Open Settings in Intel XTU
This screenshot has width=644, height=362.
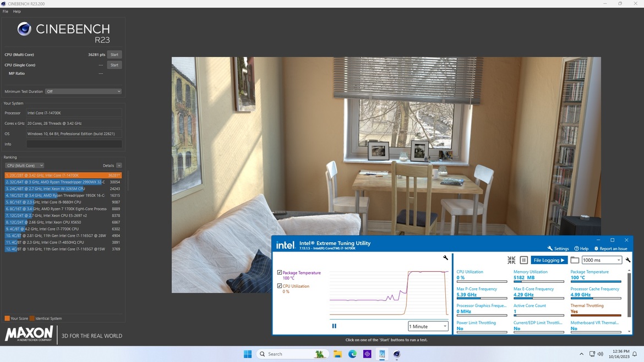[x=558, y=248]
